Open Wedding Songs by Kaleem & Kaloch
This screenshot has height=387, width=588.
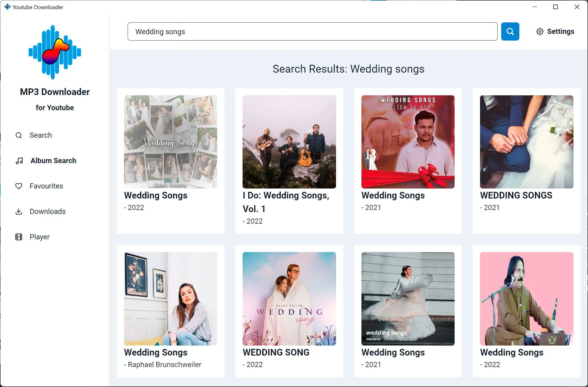point(407,142)
